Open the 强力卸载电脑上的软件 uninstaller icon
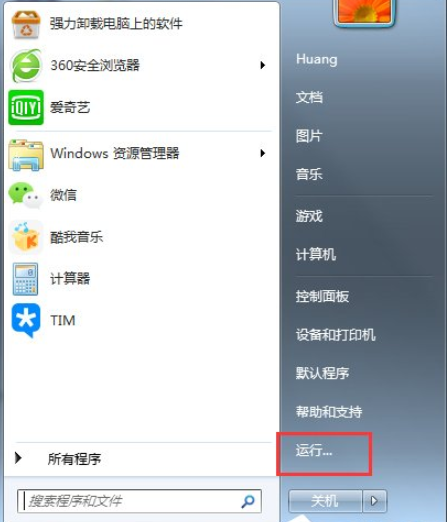The height and width of the screenshot is (522, 447). click(x=26, y=24)
